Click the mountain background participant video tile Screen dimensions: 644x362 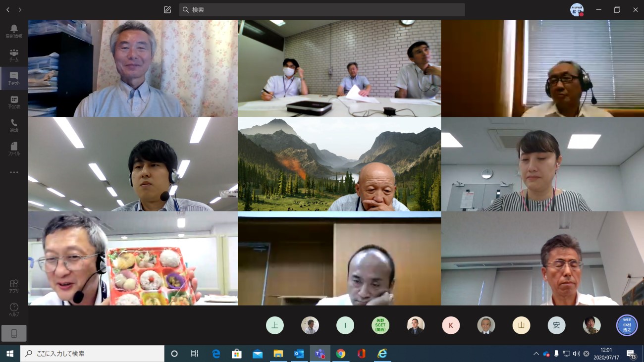[x=339, y=164]
